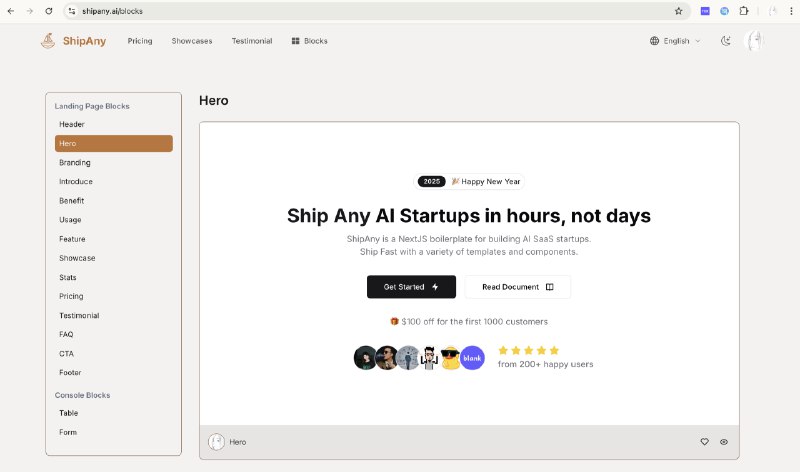Open the user avatar in site header
800x472 pixels.
click(x=755, y=41)
